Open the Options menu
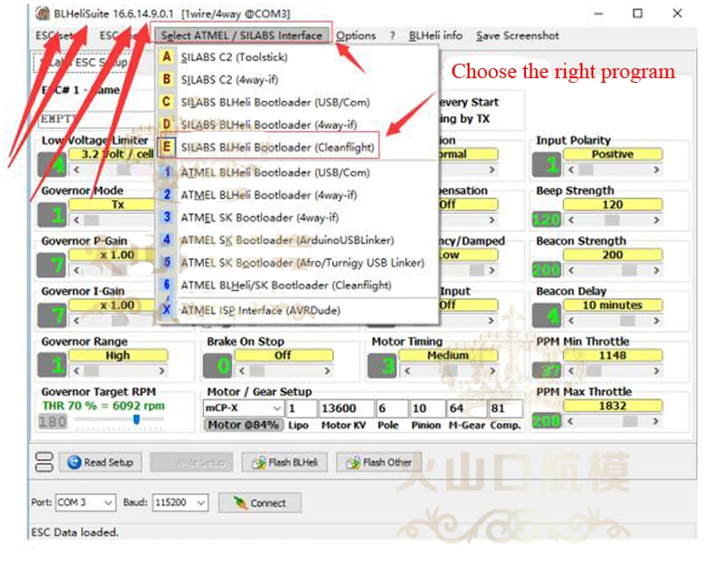 356,35
